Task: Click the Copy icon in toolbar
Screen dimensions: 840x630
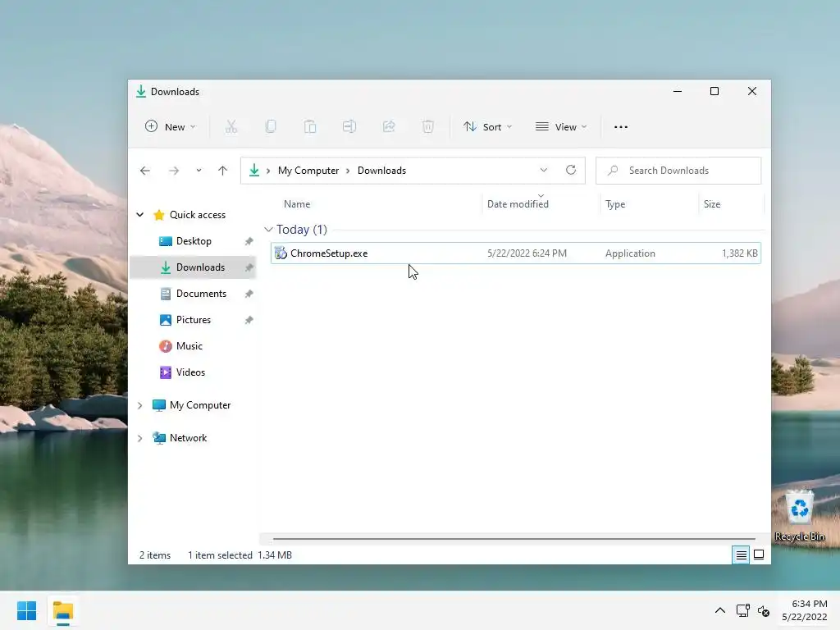Action: 271,127
